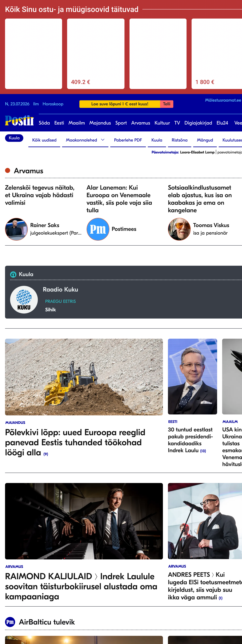Open comments (13) on Indrek Laulu article
The width and height of the screenshot is (242, 644).
click(x=203, y=451)
